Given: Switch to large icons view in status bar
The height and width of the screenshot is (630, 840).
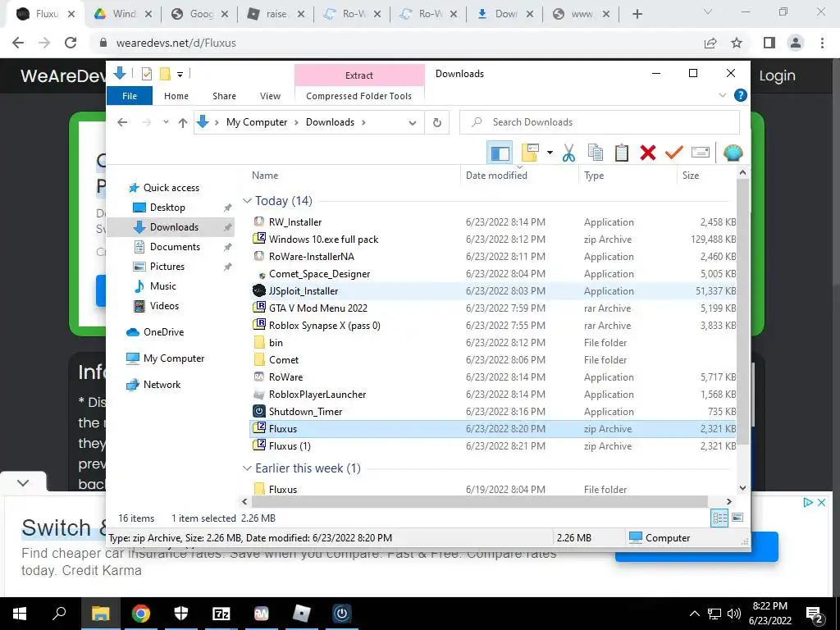Looking at the screenshot, I should pos(737,518).
